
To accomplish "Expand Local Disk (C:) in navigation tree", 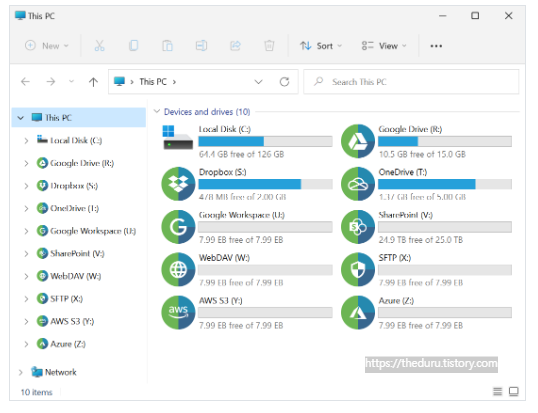I will tap(26, 140).
